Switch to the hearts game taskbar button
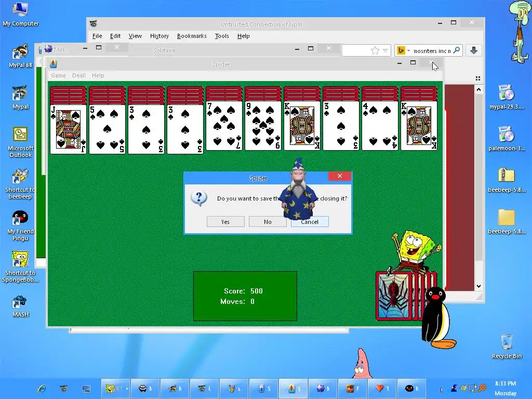 point(382,389)
